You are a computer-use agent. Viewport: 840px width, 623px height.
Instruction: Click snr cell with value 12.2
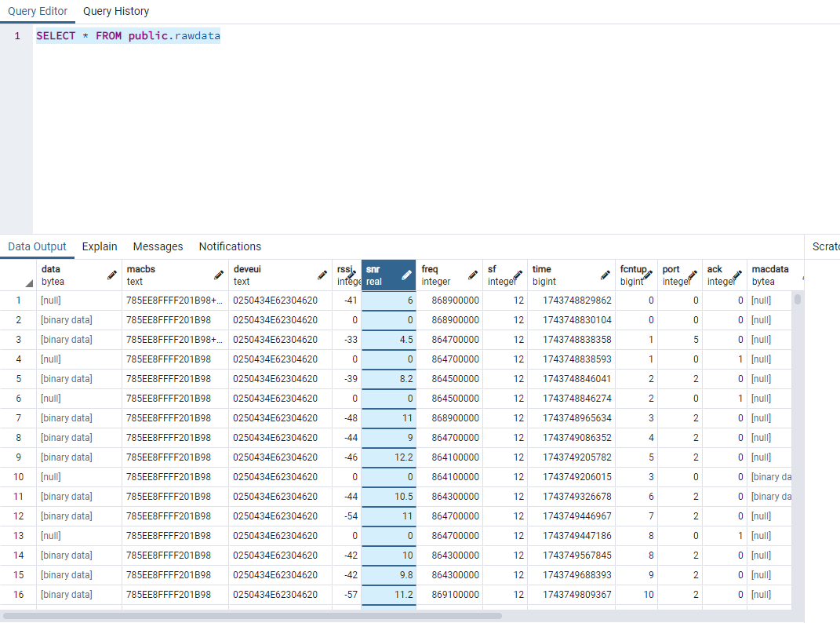(388, 457)
